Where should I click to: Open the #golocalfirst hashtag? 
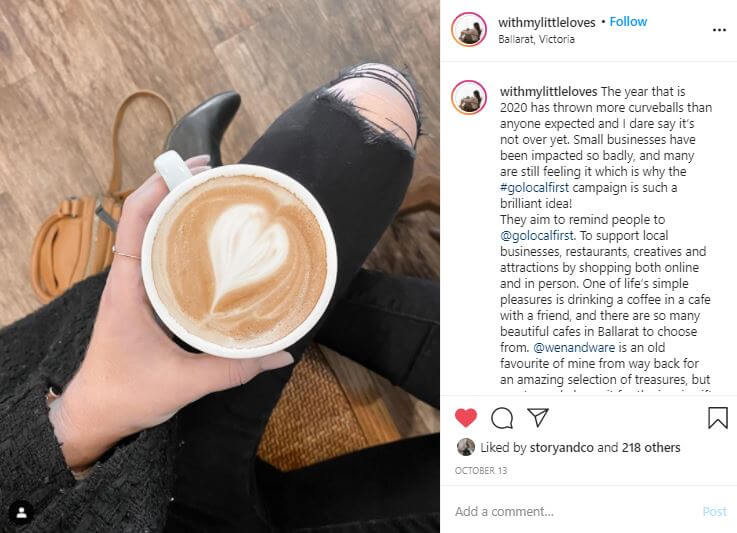pos(534,188)
